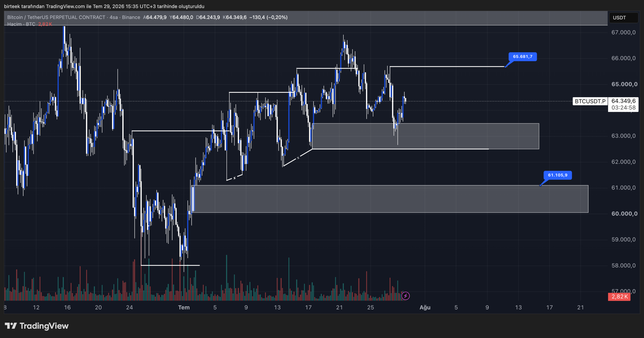The height and width of the screenshot is (338, 644).
Task: Click the purple lightning bolt replay icon
Action: coord(405,296)
